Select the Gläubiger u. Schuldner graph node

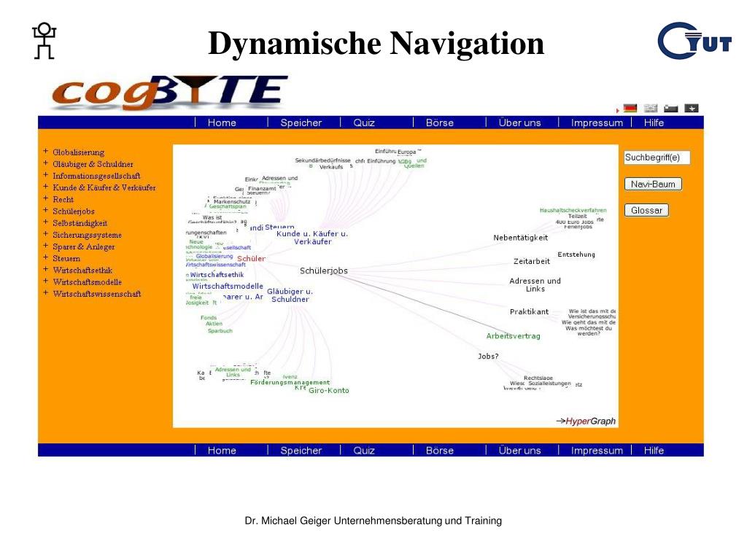click(x=290, y=295)
